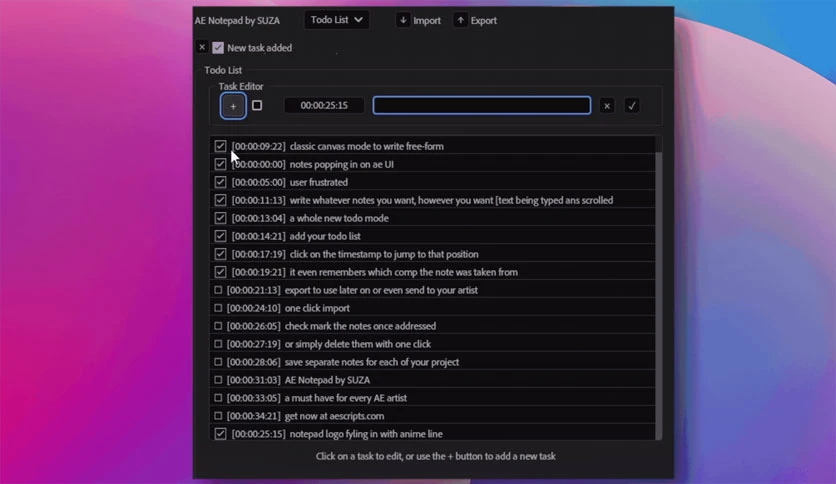Viewport: 836px width, 484px height.
Task: Click the Export up-arrow icon
Action: tap(460, 20)
